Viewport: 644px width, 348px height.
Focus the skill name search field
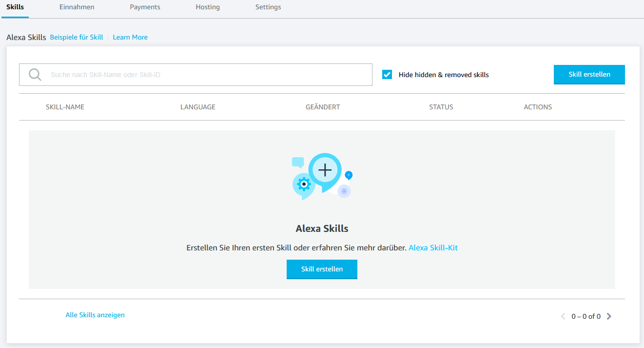(195, 75)
